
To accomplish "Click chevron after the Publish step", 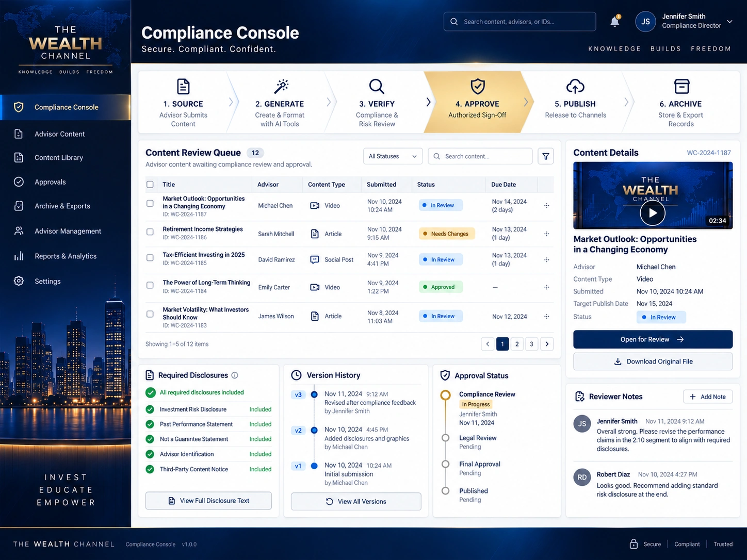I will (x=626, y=102).
